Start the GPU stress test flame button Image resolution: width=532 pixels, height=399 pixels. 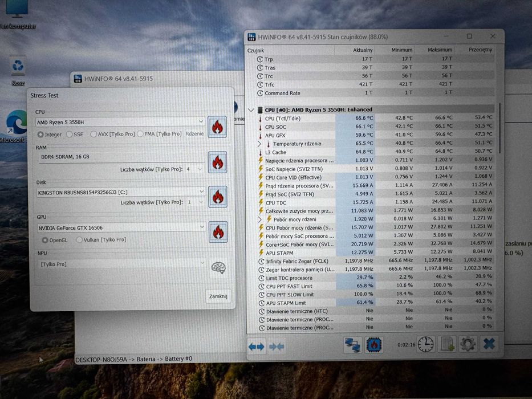click(x=218, y=232)
